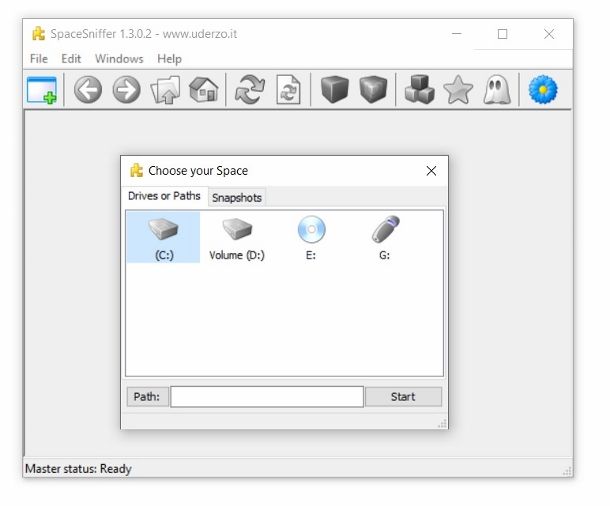Click the Less Detail cube icon
The height and width of the screenshot is (506, 610).
pos(335,90)
